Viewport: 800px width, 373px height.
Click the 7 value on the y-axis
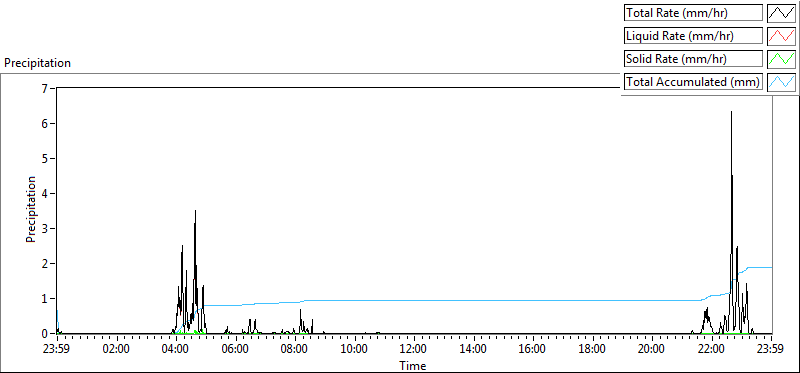tap(44, 88)
